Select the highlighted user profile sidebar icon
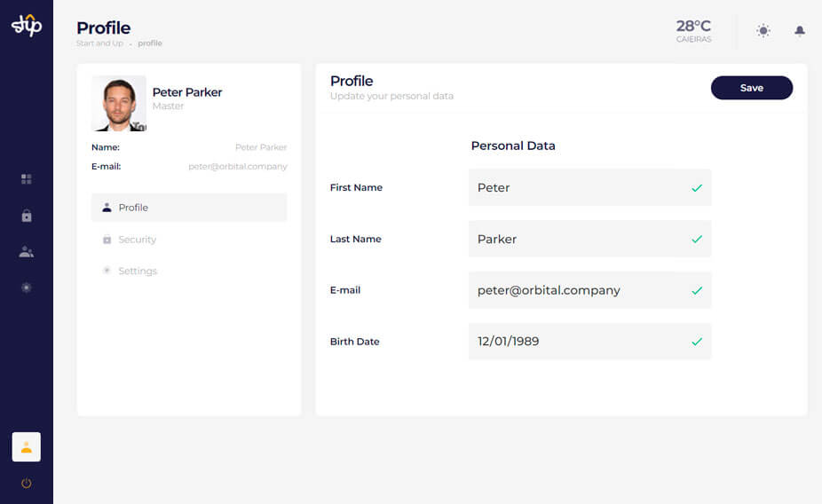Screen dimensions: 822x504 [x=27, y=447]
